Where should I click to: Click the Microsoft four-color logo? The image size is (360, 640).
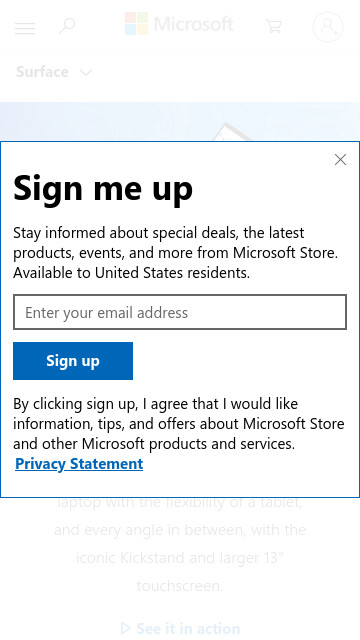(136, 24)
